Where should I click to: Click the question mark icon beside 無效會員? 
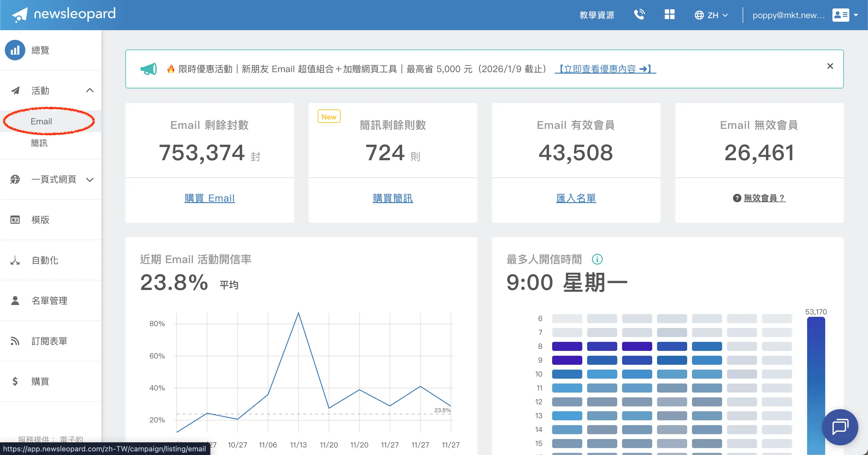737,198
